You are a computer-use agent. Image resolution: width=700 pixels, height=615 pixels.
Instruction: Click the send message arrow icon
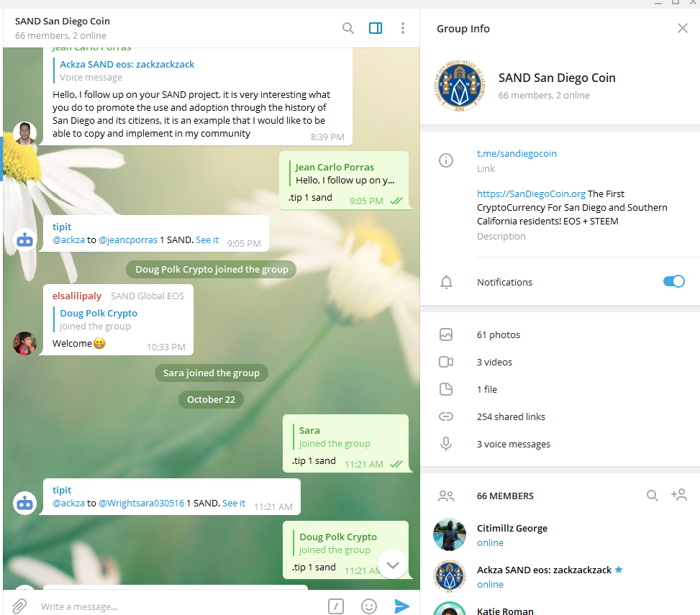[401, 606]
